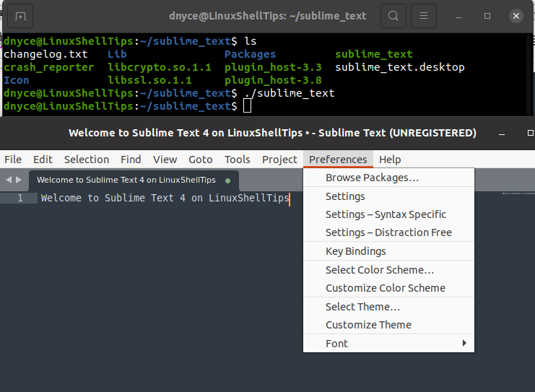Open the terminal hamburger menu
The image size is (535, 392).
[x=423, y=16]
